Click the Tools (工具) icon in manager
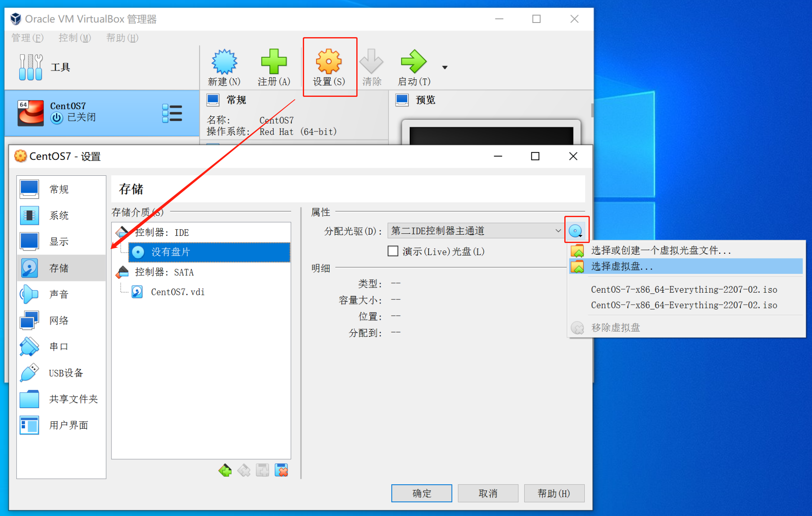Image resolution: width=812 pixels, height=516 pixels. 30,67
